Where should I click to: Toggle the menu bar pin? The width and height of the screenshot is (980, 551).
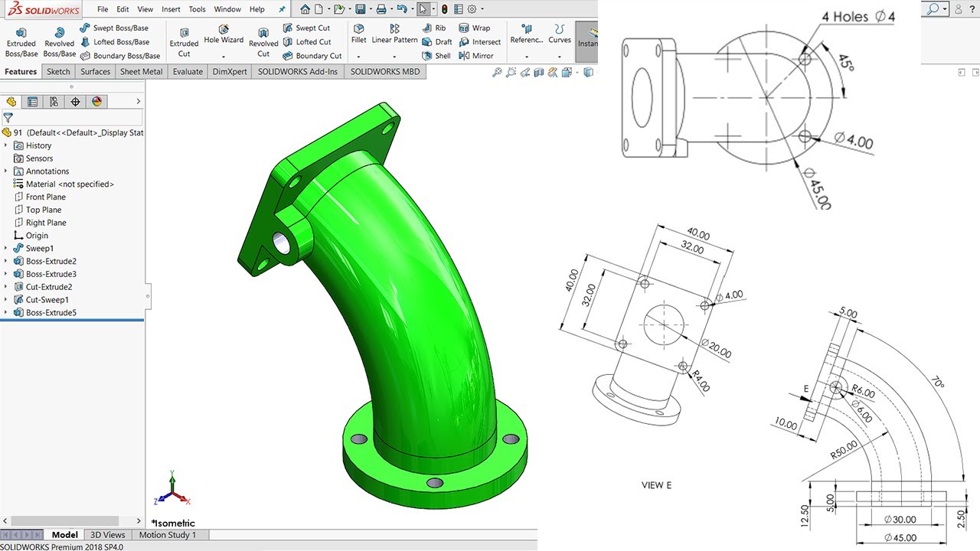(x=282, y=9)
